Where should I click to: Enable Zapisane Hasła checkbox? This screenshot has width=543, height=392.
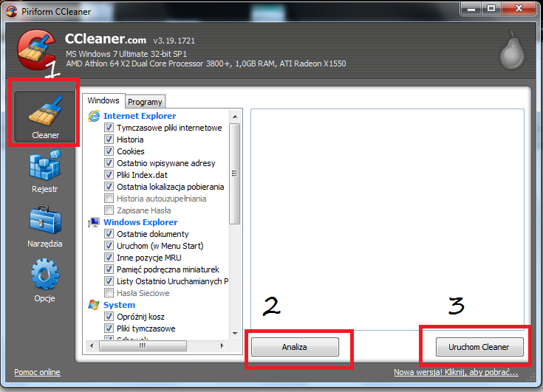pos(109,210)
